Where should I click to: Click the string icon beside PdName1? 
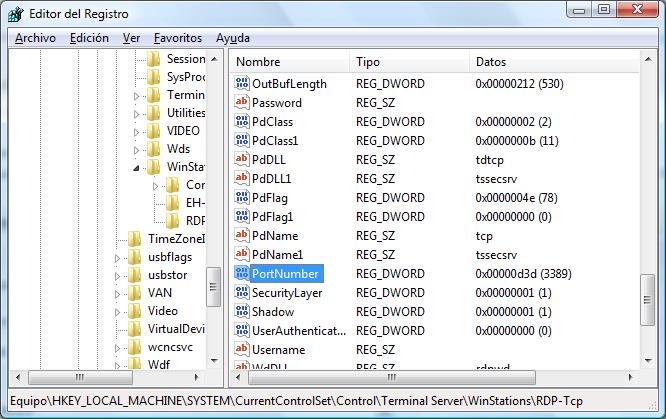point(242,254)
